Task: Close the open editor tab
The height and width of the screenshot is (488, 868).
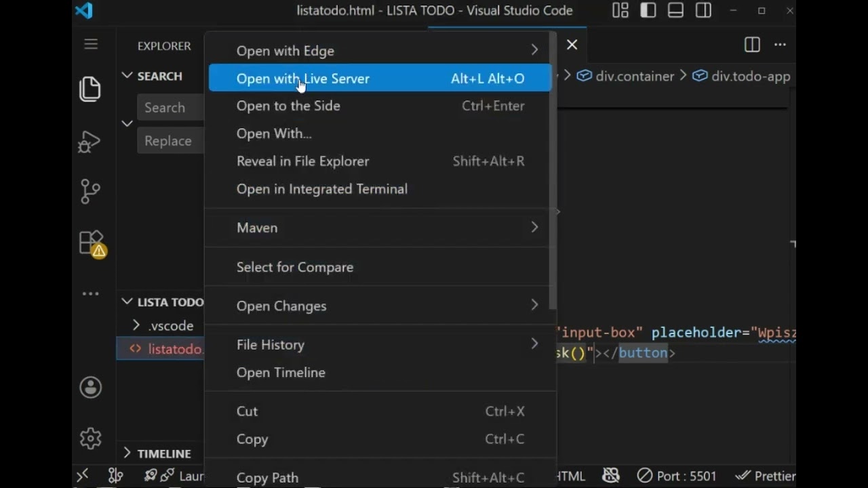Action: [572, 45]
